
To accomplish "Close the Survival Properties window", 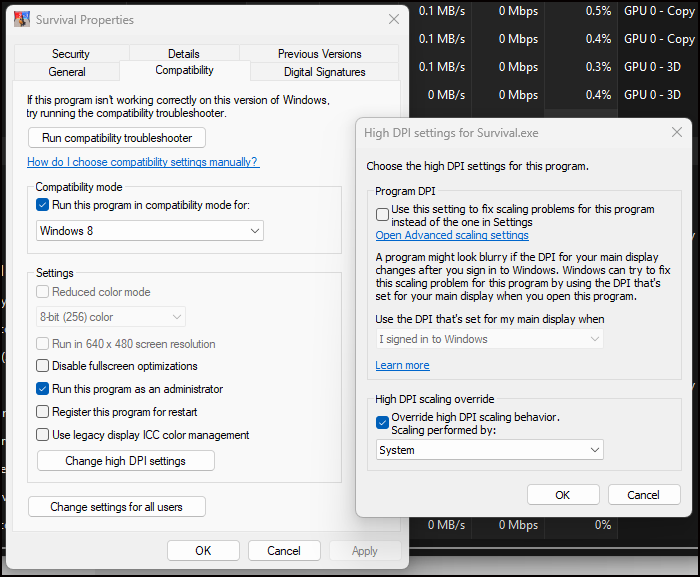I will pos(394,19).
